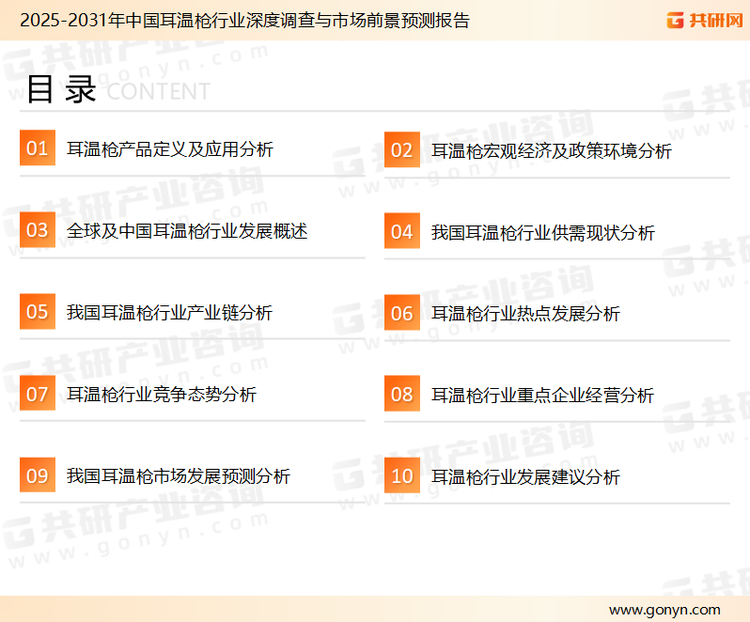Image resolution: width=750 pixels, height=622 pixels.
Task: Click the orange 02 number badge
Action: pos(402,150)
